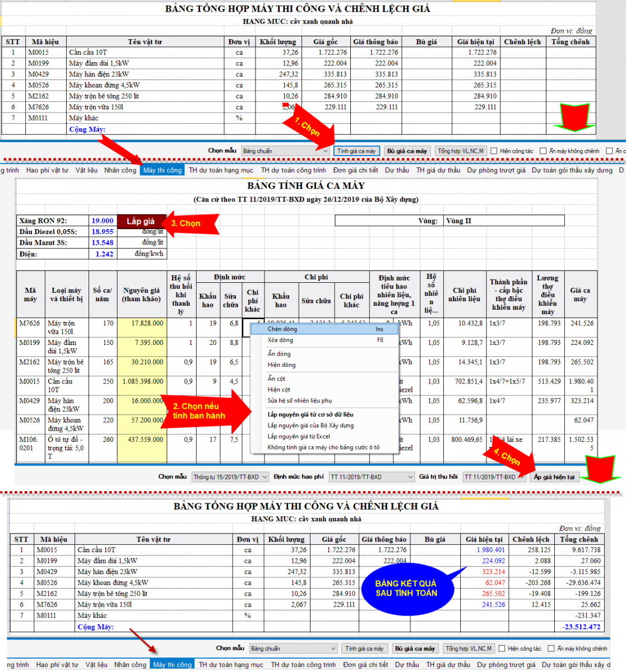
Task: Pick the Ẩn dòng context menu entry
Action: point(279,354)
